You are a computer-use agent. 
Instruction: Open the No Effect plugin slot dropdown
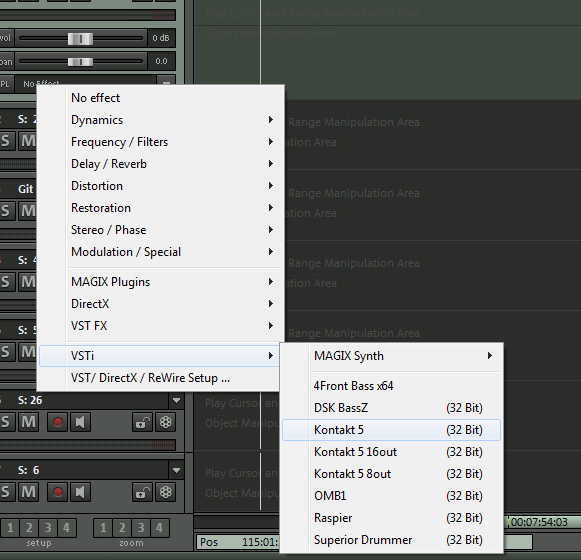(x=166, y=82)
